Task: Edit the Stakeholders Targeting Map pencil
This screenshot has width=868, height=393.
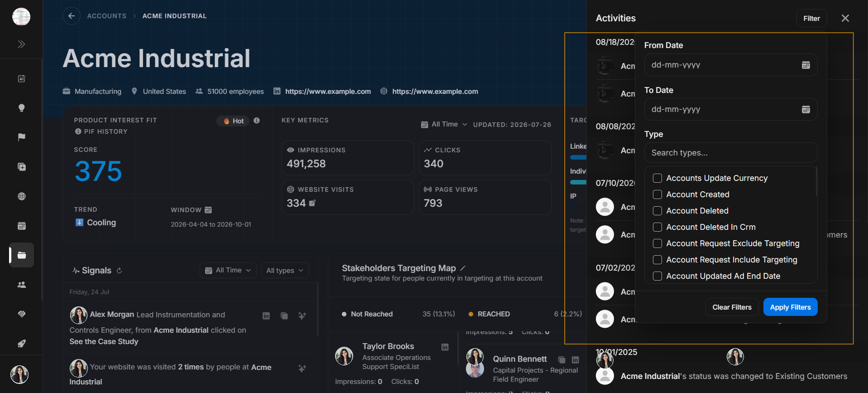Action: (463, 268)
